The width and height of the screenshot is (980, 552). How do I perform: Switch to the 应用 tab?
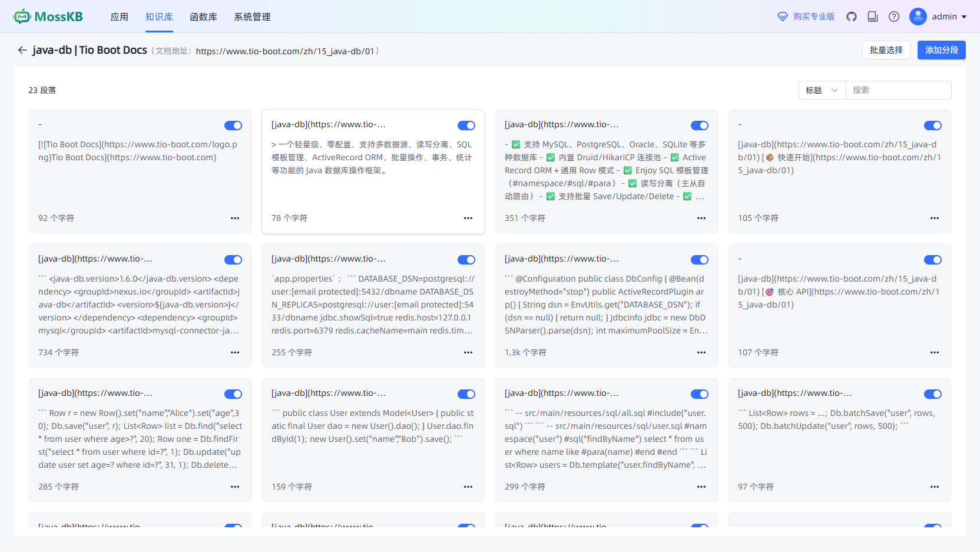click(x=120, y=16)
